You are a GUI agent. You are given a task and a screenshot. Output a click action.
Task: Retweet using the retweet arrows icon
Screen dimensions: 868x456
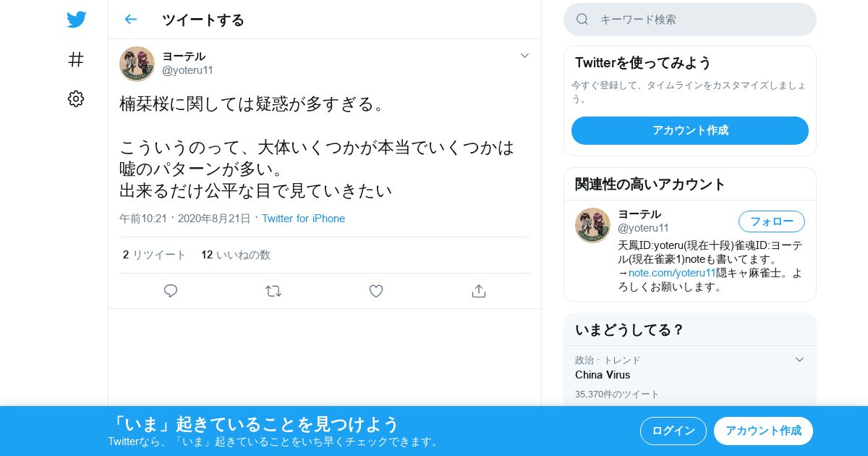coord(273,291)
